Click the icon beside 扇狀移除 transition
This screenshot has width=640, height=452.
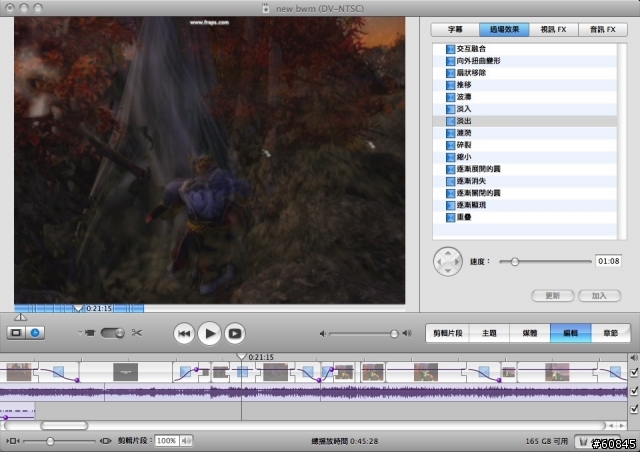click(450, 73)
